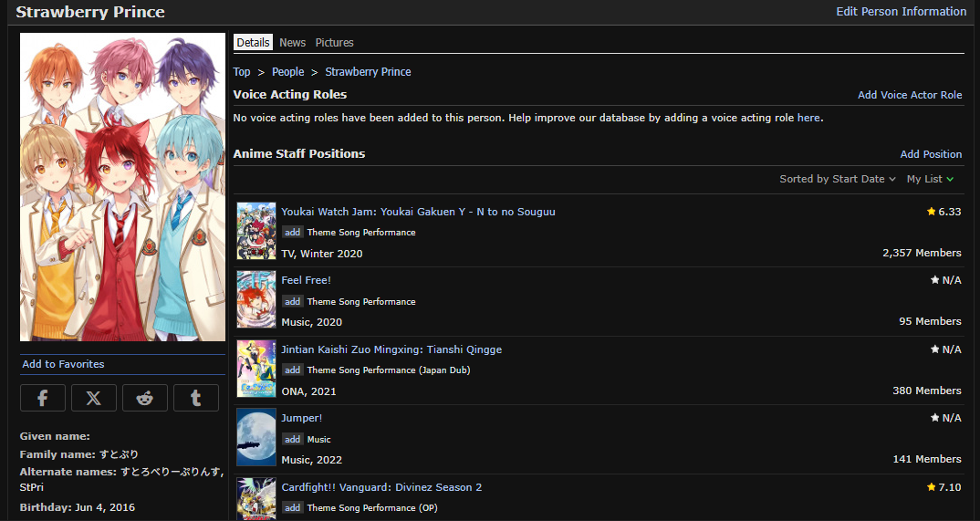Click the 6.33 star score
Viewport: 980px width, 521px height.
point(944,212)
